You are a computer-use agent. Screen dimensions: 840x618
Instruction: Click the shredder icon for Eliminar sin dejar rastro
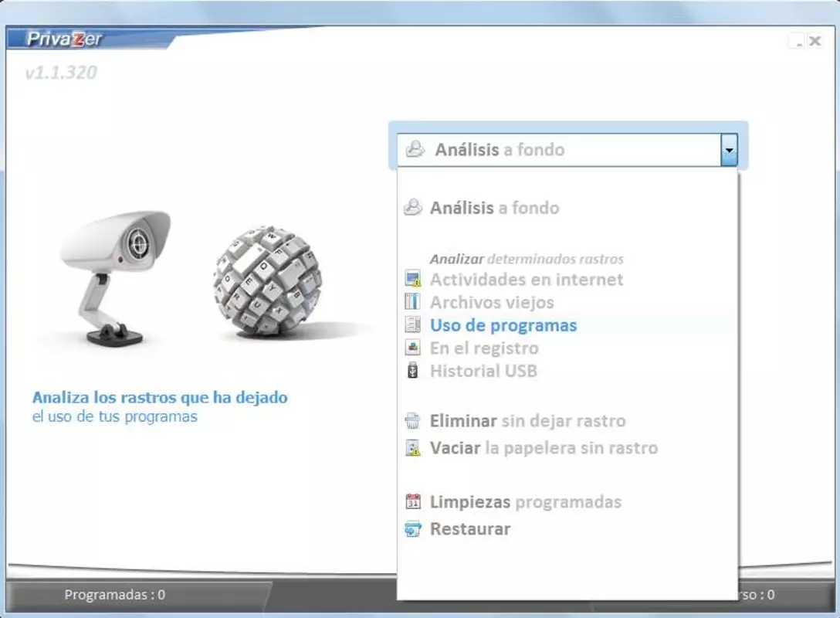click(x=412, y=421)
